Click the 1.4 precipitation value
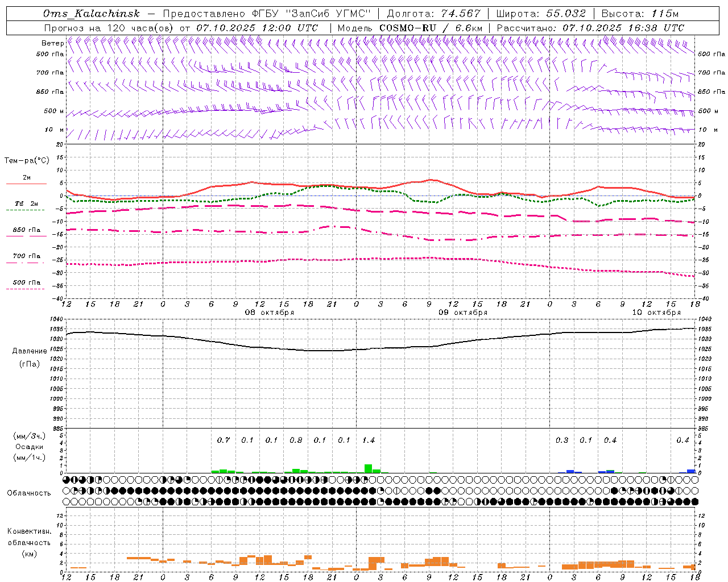 tap(369, 440)
